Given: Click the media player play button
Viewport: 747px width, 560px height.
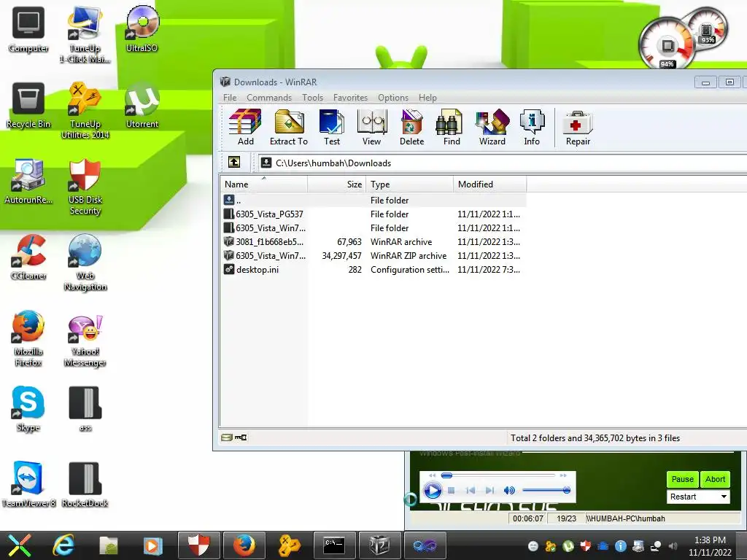Looking at the screenshot, I should 433,490.
